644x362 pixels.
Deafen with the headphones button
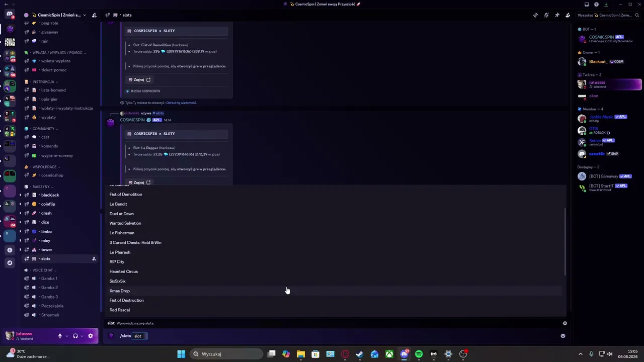[75, 336]
